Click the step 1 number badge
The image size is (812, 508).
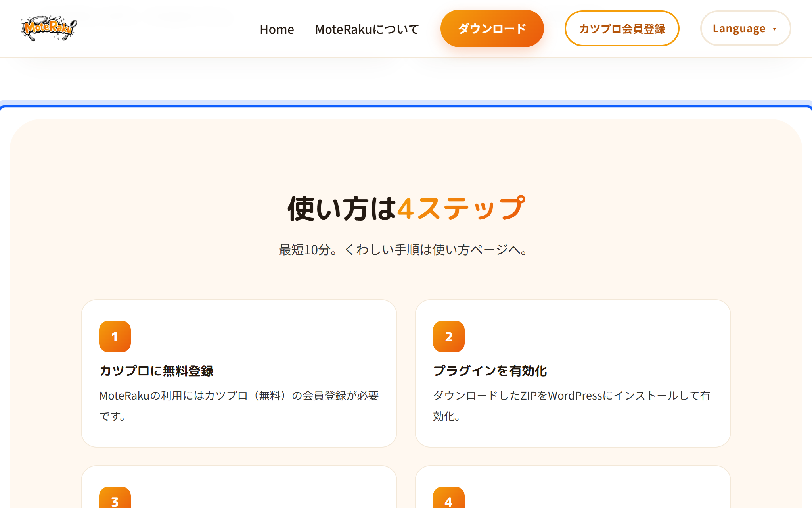point(115,337)
